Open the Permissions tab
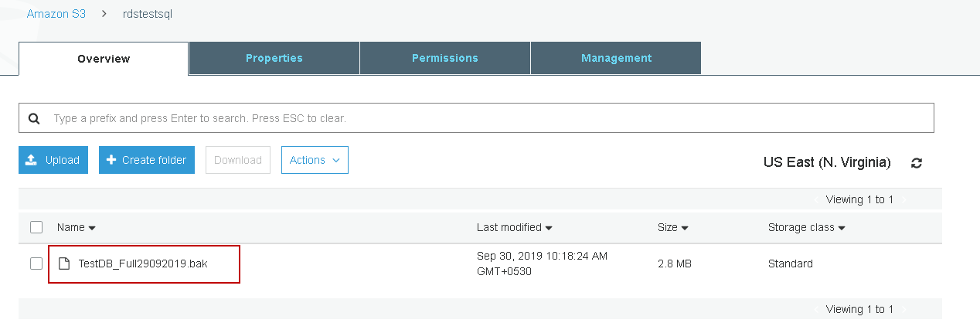980x323 pixels. 444,58
